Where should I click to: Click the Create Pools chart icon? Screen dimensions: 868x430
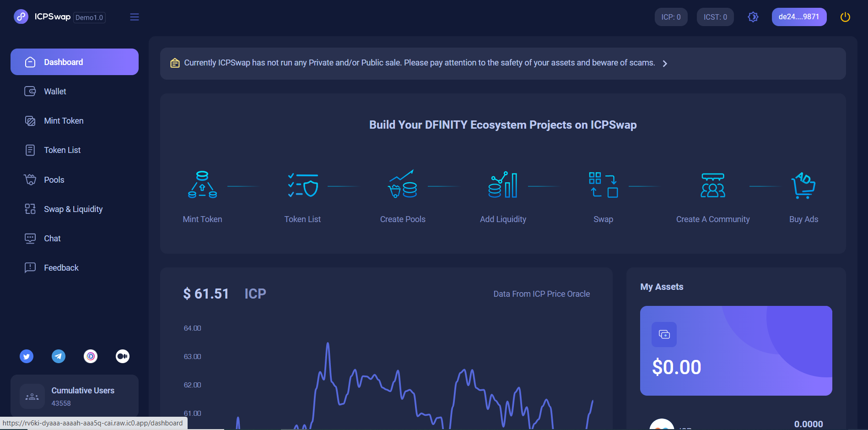point(403,184)
